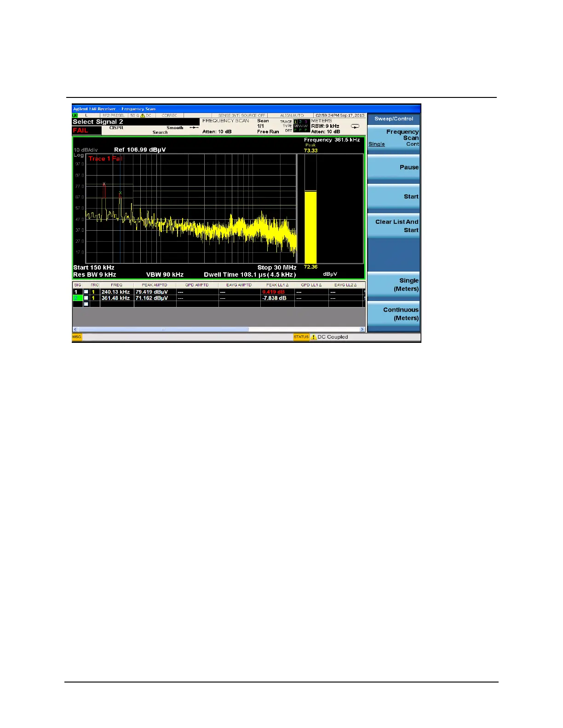Click the Ref 106.99 dBµV label

coord(140,150)
